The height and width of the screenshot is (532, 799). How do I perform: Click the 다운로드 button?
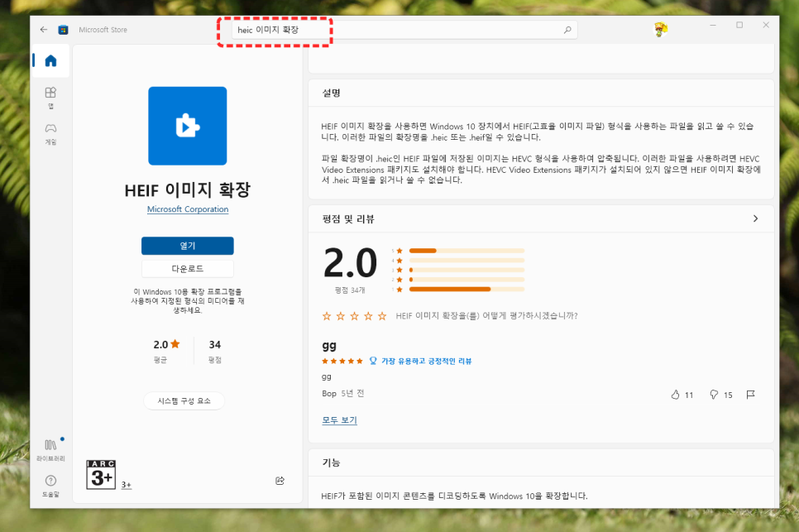[x=188, y=269]
